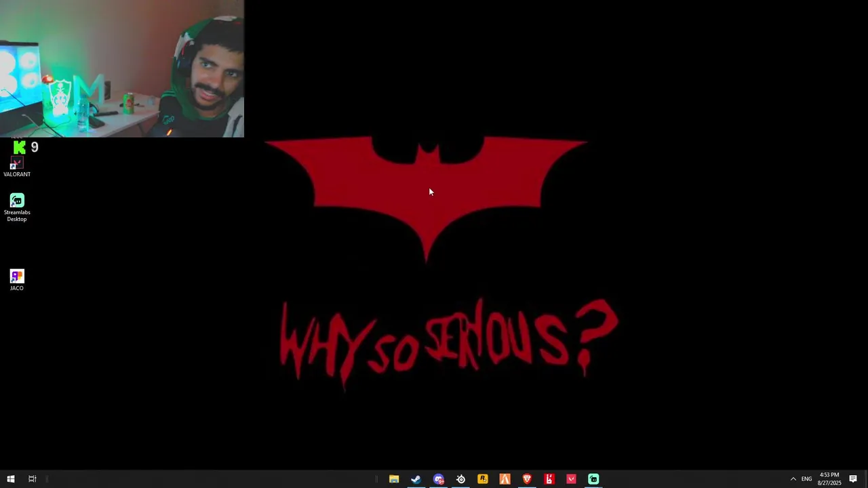
Task: Open the Action Center notifications icon
Action: 853,479
